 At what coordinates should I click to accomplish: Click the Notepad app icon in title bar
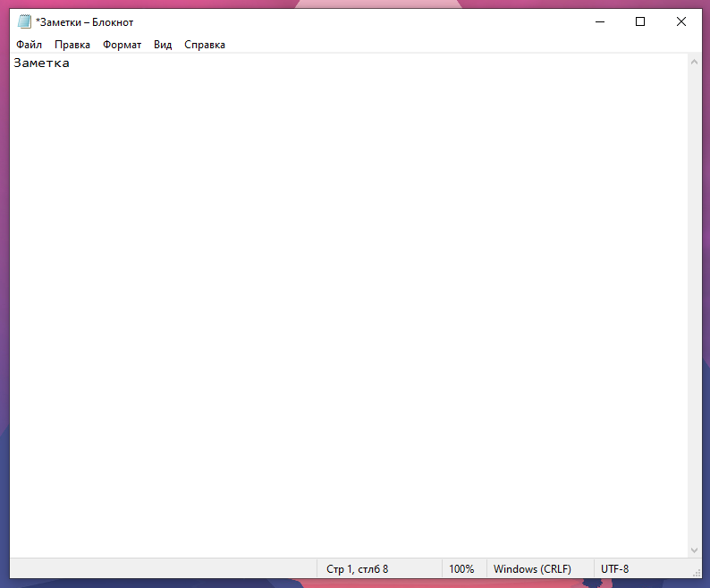coord(24,21)
